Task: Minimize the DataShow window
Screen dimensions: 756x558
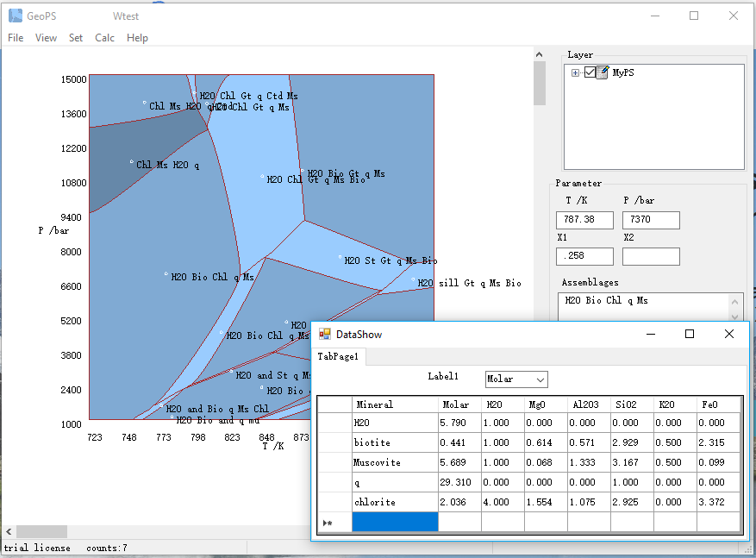Action: click(x=649, y=334)
